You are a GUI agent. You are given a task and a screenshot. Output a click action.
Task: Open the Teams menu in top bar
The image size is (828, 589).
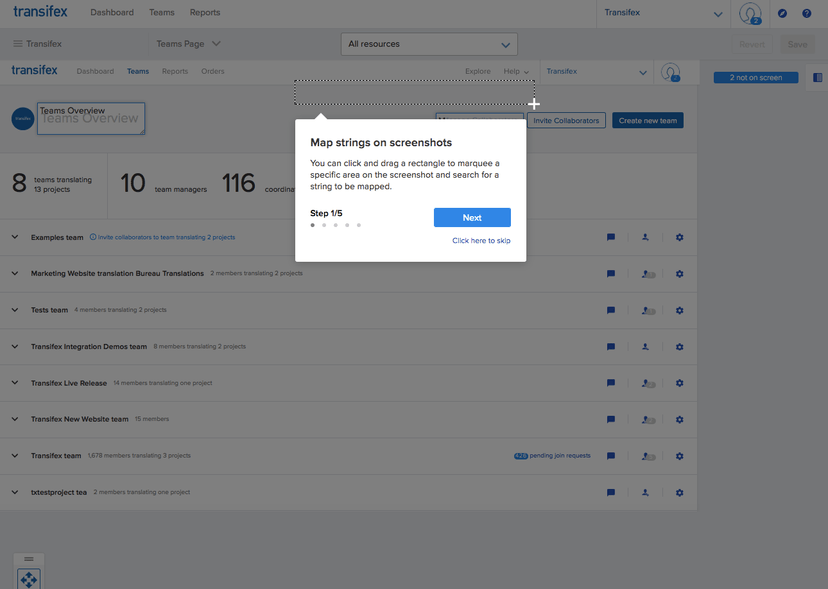(x=162, y=12)
